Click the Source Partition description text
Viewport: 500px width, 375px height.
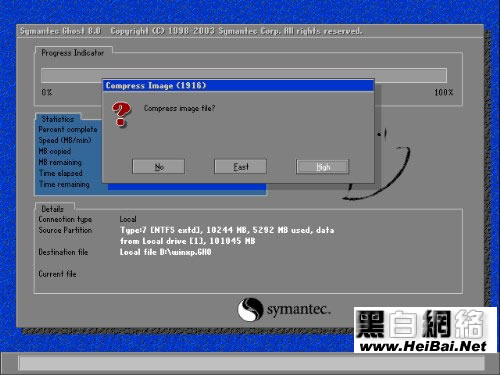[227, 235]
